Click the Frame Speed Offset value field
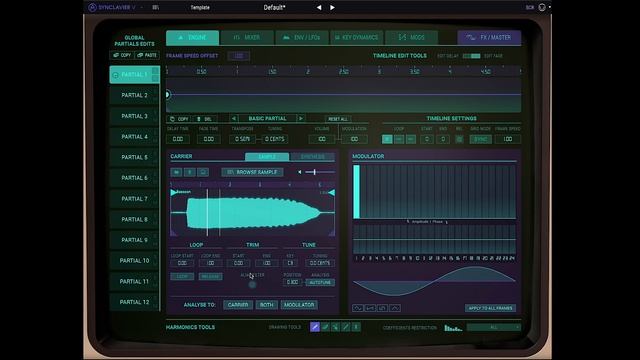Image resolution: width=640 pixels, height=360 pixels. pyautogui.click(x=238, y=56)
